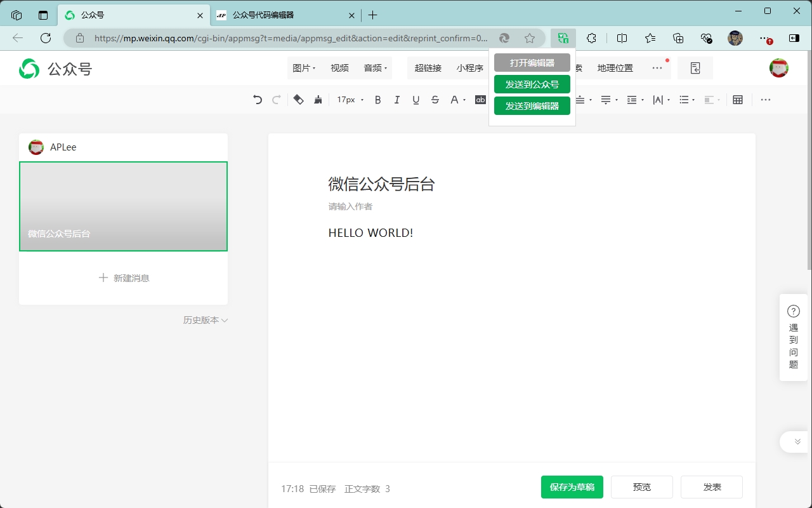View site information lock icon
Image resolution: width=812 pixels, height=508 pixels.
[80, 38]
